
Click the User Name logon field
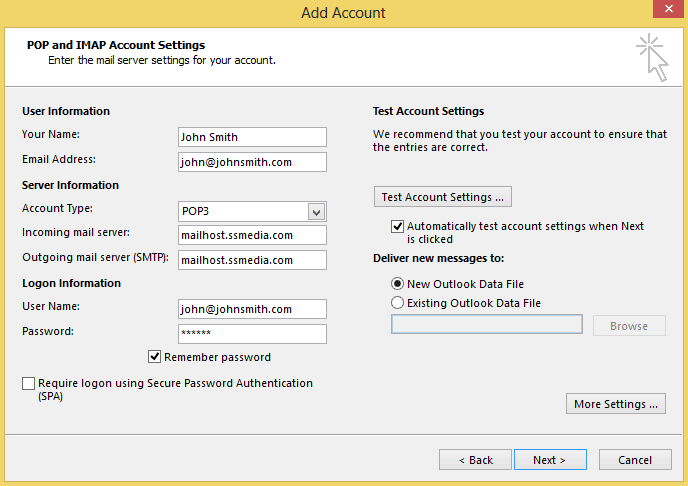(x=252, y=309)
